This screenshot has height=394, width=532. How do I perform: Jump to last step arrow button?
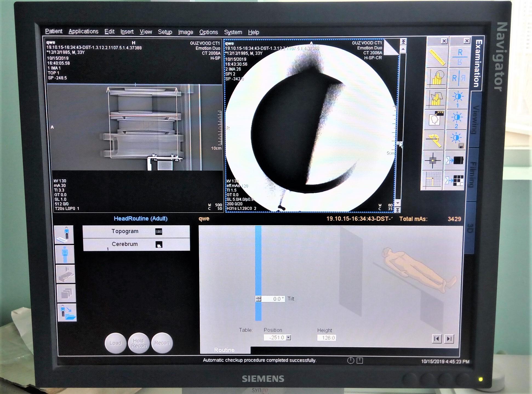pyautogui.click(x=449, y=339)
